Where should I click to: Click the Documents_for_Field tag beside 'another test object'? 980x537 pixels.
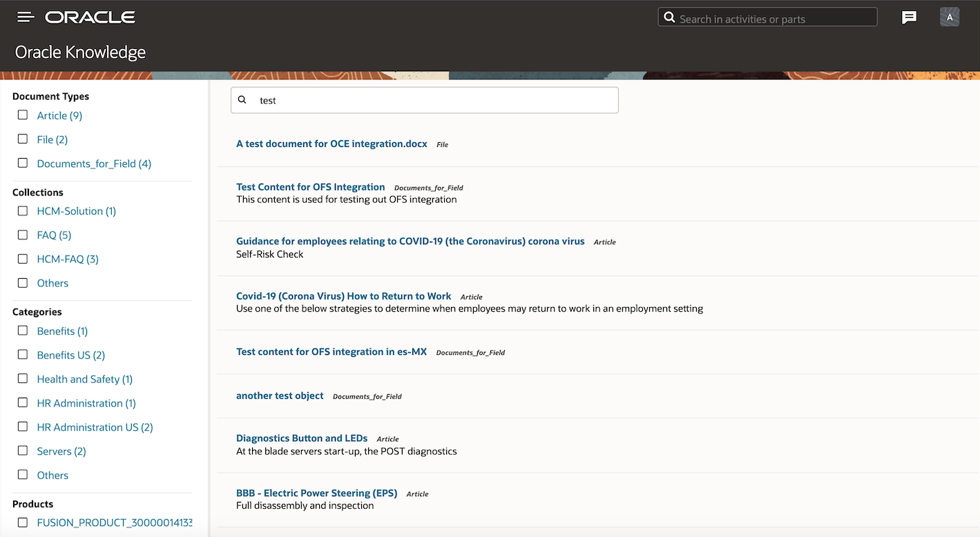[367, 397]
